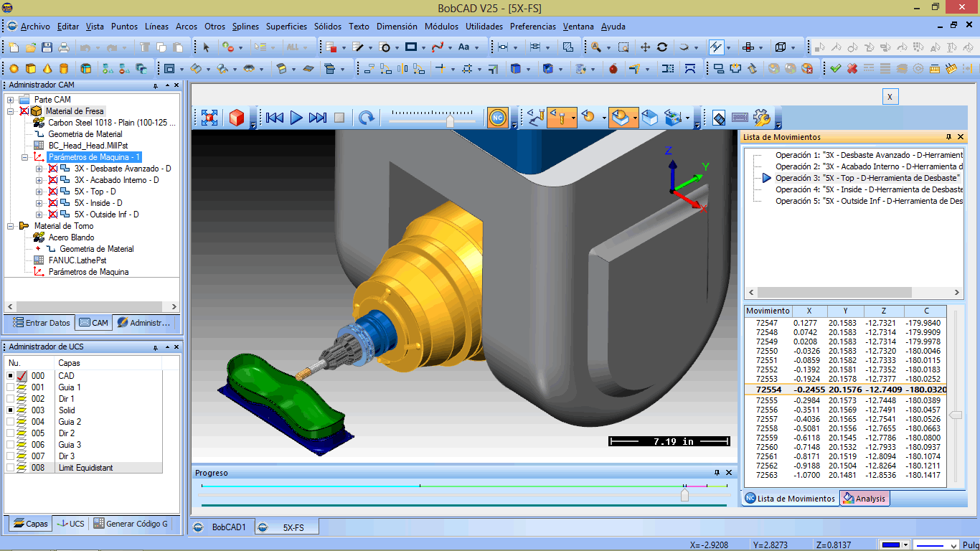
Task: Rewind simulation to the start
Action: pyautogui.click(x=274, y=118)
